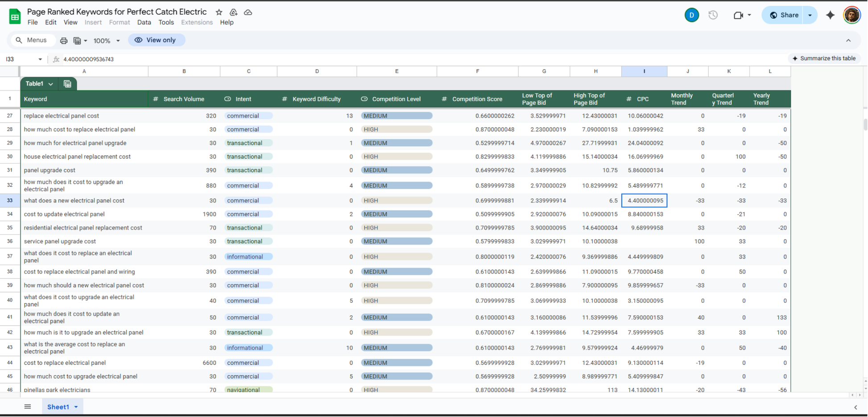868x417 pixels.
Task: Collapse the toolbar with the chevron
Action: point(848,40)
